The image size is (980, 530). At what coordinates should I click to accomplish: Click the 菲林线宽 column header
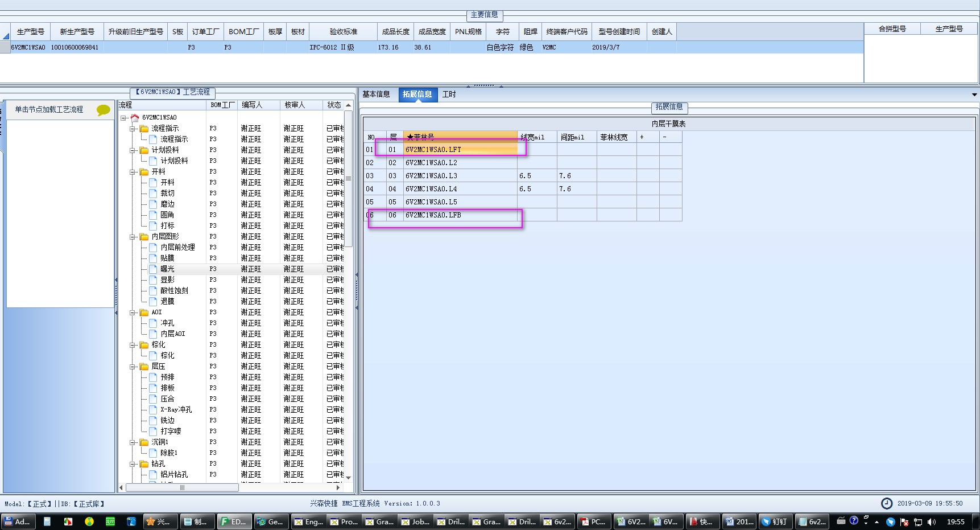coord(616,137)
